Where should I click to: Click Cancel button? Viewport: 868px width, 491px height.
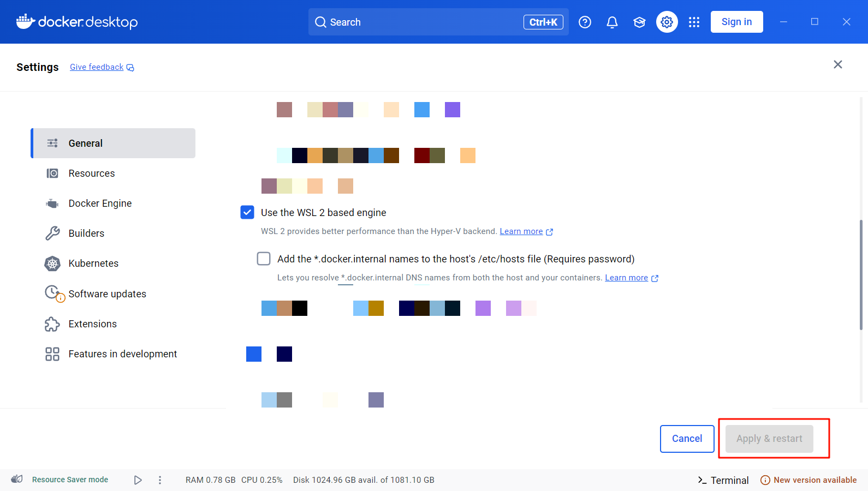[x=687, y=439]
